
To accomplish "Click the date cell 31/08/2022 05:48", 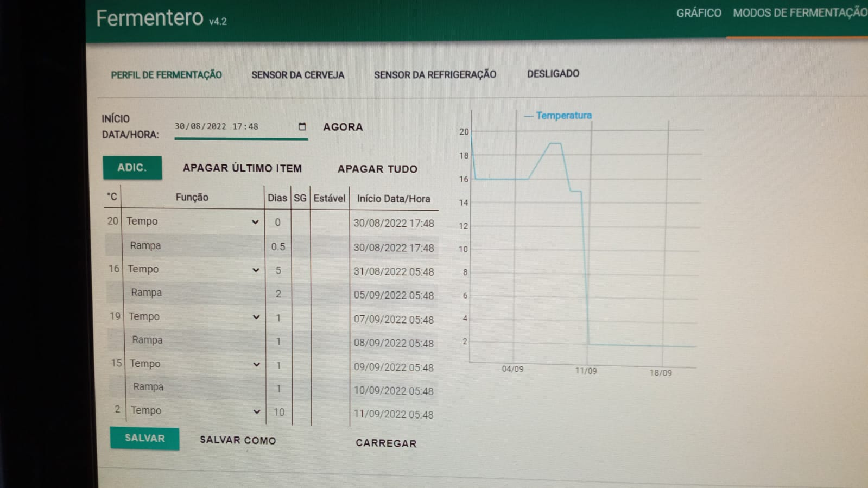I will (394, 271).
